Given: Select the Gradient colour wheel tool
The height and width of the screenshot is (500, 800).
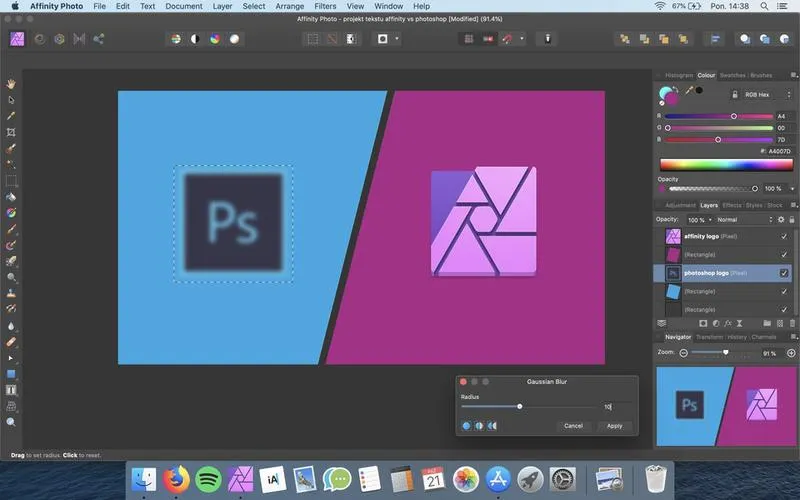Looking at the screenshot, I should [11, 213].
